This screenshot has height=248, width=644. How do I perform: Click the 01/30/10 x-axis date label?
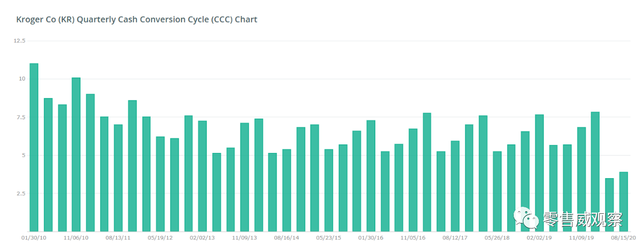(34, 237)
